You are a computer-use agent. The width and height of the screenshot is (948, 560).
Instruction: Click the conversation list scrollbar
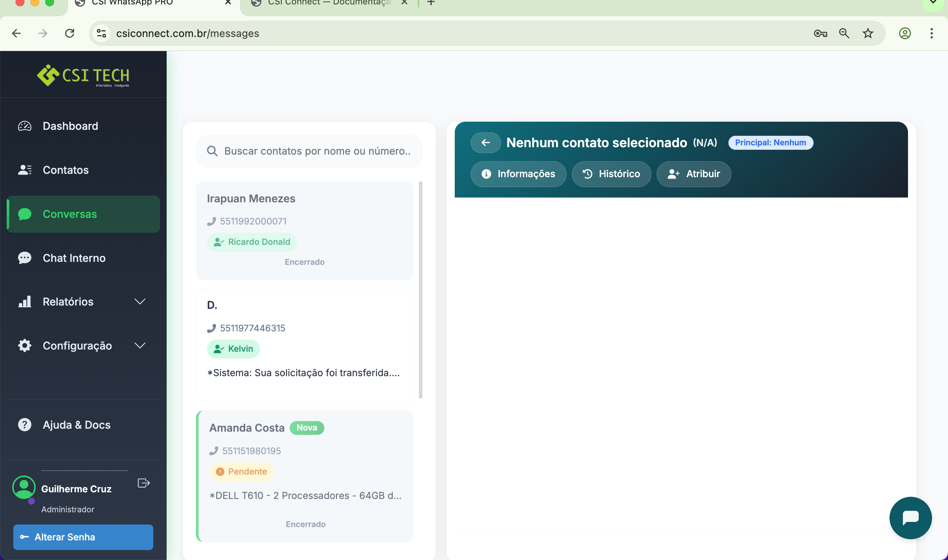point(420,290)
